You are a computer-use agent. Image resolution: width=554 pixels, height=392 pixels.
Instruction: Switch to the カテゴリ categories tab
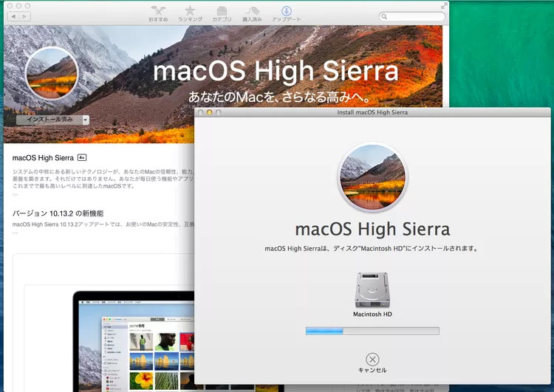222,14
